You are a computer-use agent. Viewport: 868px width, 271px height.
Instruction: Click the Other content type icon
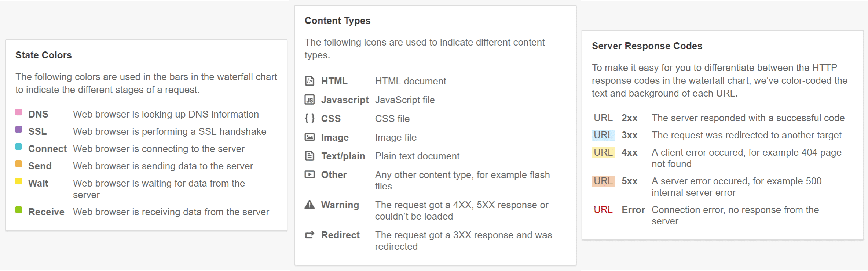(310, 174)
